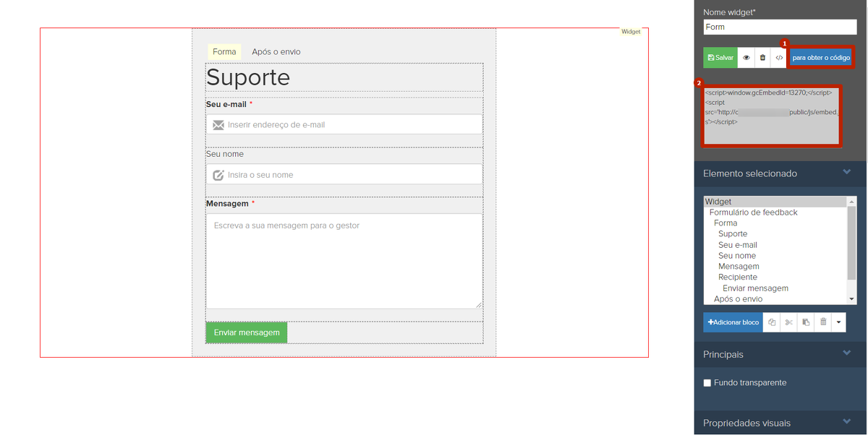
Task: Open the block actions dropdown arrow
Action: tap(838, 322)
